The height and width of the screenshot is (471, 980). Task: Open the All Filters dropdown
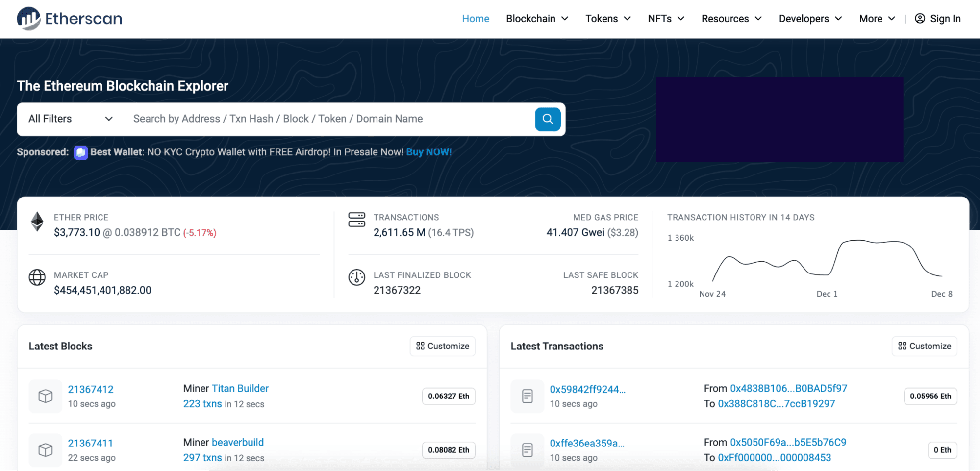[71, 119]
